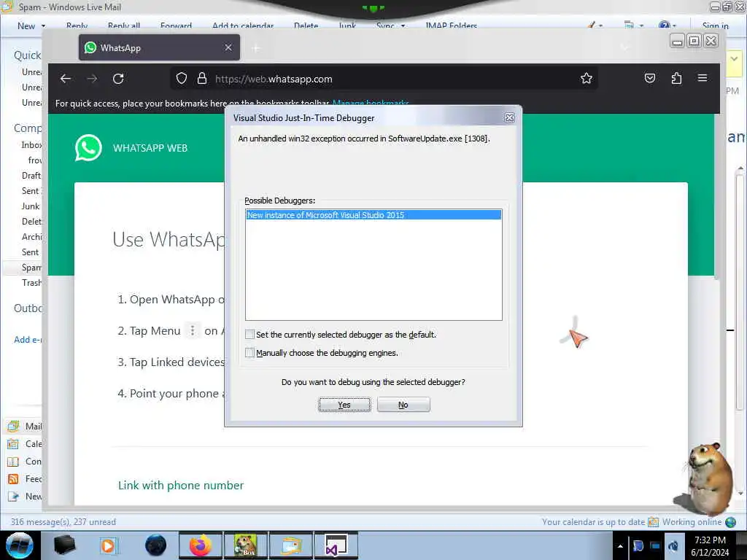Click Yes in debugger dialog
Screen dimensions: 747x560
coord(344,405)
